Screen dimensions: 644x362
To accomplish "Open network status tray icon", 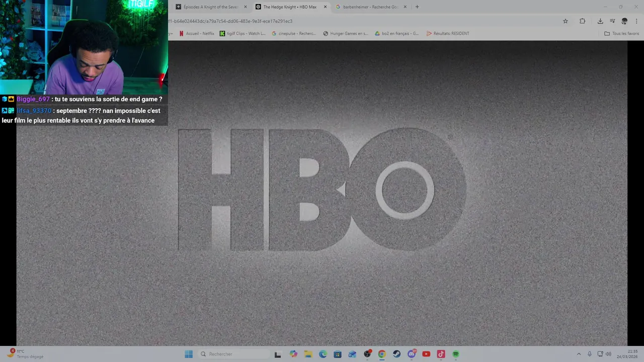I will 600,354.
